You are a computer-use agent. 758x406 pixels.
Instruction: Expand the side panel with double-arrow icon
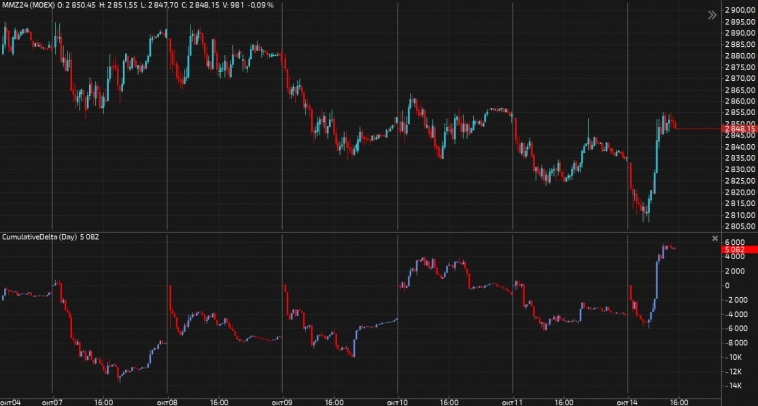[712, 15]
